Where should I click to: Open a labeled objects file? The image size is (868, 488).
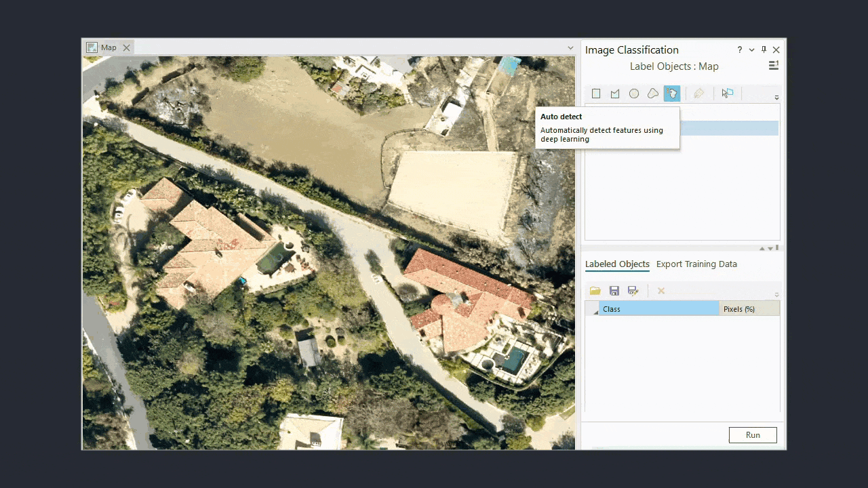[595, 290]
